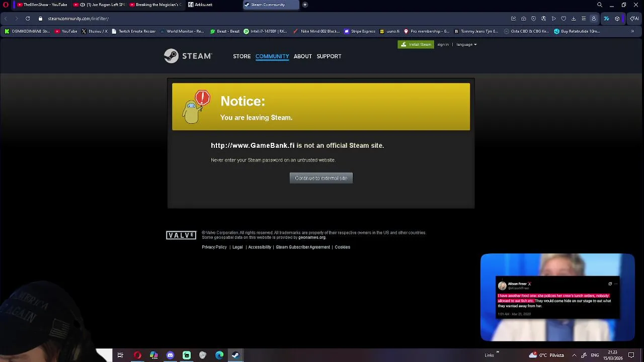Image resolution: width=644 pixels, height=362 pixels.
Task: Open Microsoft Edge from taskbar
Action: [x=219, y=355]
